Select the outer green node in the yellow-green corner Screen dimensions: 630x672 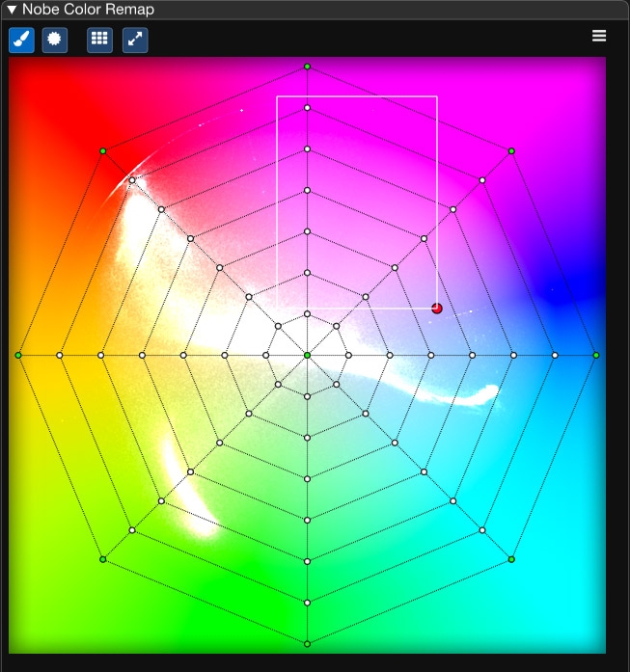click(x=103, y=559)
